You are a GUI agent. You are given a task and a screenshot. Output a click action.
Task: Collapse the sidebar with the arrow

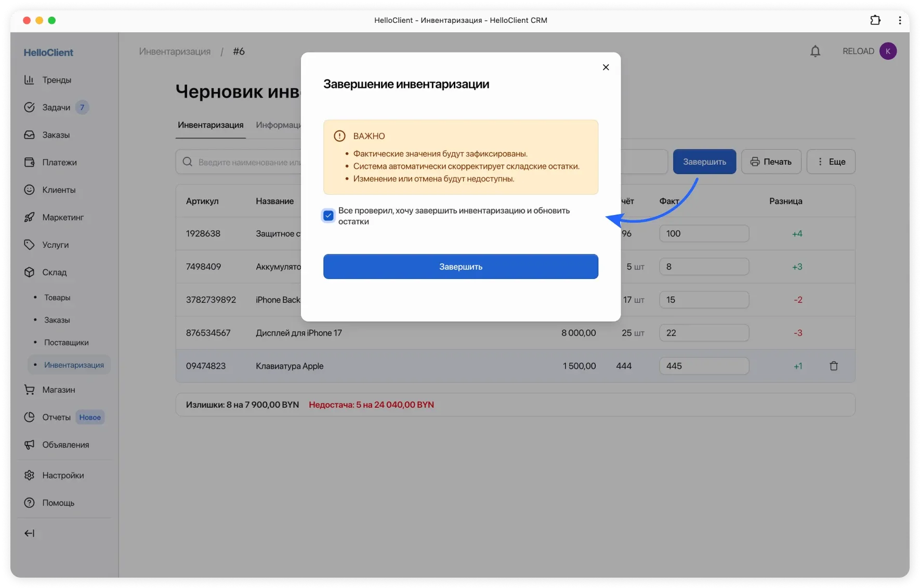(30, 533)
